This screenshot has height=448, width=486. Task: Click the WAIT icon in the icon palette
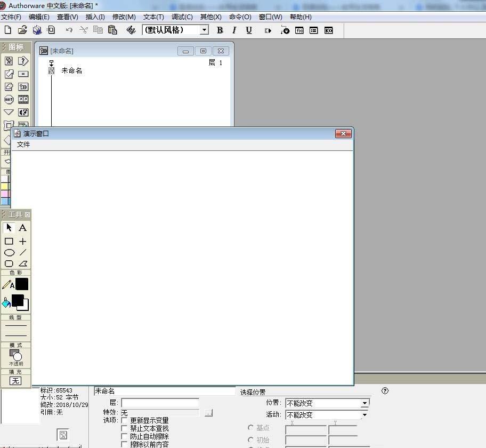(x=9, y=100)
